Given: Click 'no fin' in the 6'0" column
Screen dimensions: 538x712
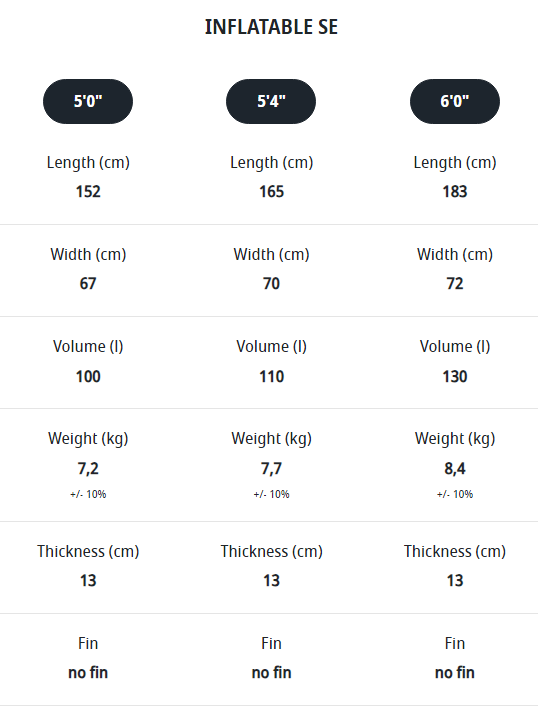Looking at the screenshot, I should 455,672.
